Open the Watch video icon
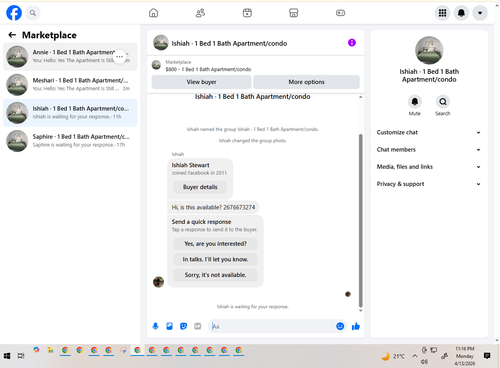 (247, 13)
